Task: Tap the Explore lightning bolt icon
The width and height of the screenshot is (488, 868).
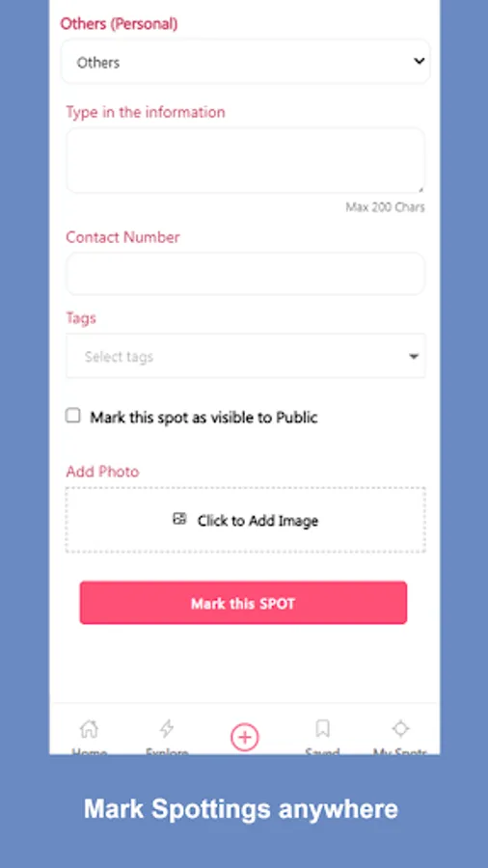Action: click(167, 728)
